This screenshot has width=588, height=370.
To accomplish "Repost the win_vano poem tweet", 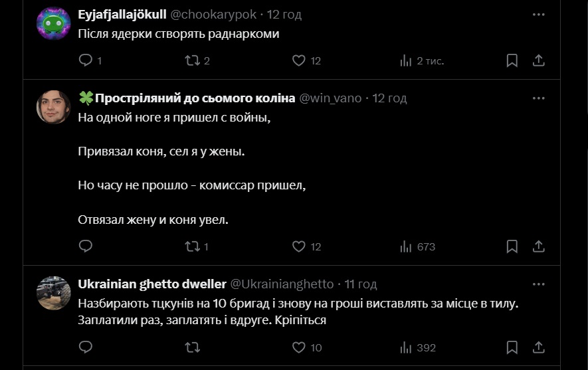I will click(x=192, y=246).
